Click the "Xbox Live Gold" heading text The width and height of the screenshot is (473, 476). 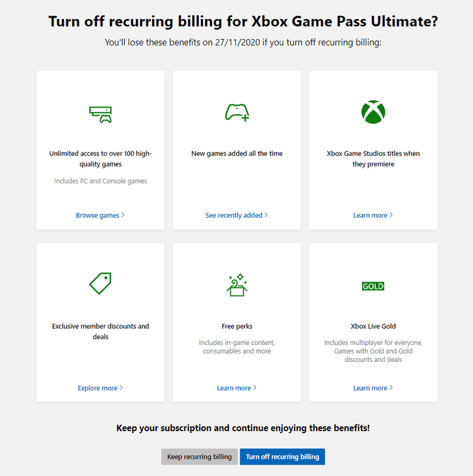click(373, 327)
